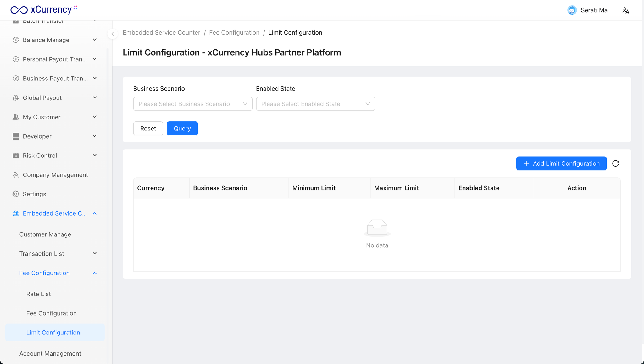Go to Customer Manage page
The image size is (644, 364).
(x=45, y=234)
